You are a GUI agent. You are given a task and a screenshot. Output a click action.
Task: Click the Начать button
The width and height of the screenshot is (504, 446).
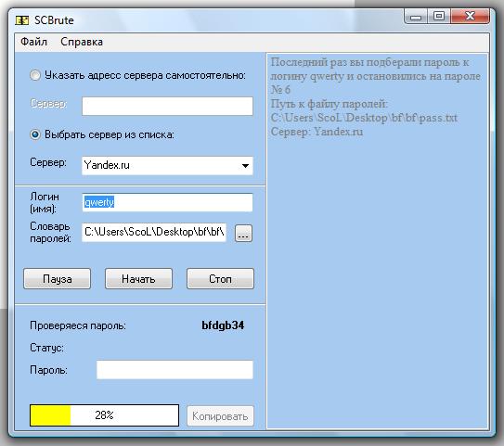click(138, 279)
